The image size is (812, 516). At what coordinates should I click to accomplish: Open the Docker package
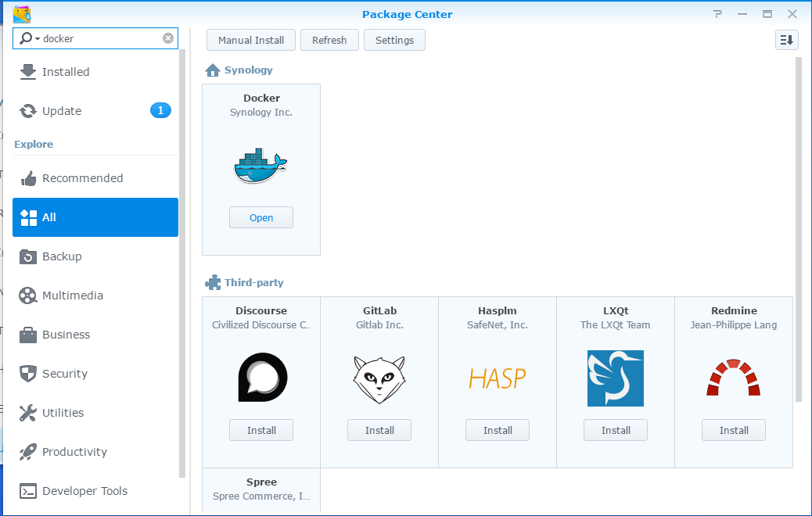[x=261, y=217]
